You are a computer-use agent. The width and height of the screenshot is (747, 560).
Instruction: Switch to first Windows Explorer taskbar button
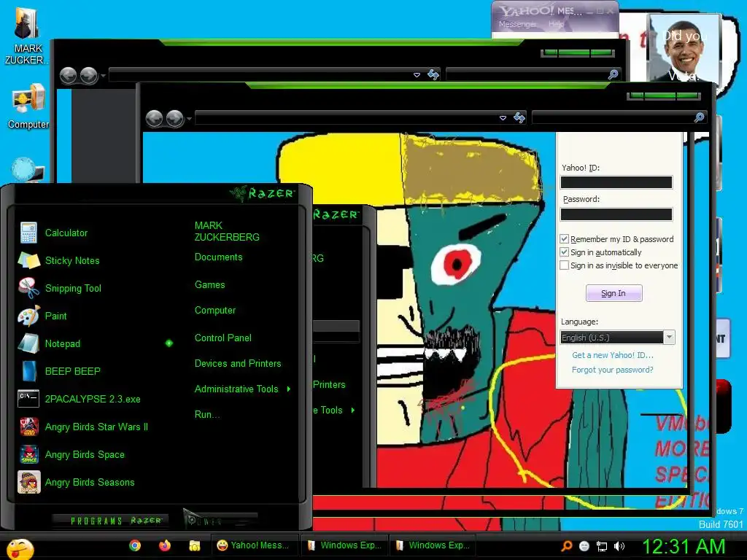345,545
